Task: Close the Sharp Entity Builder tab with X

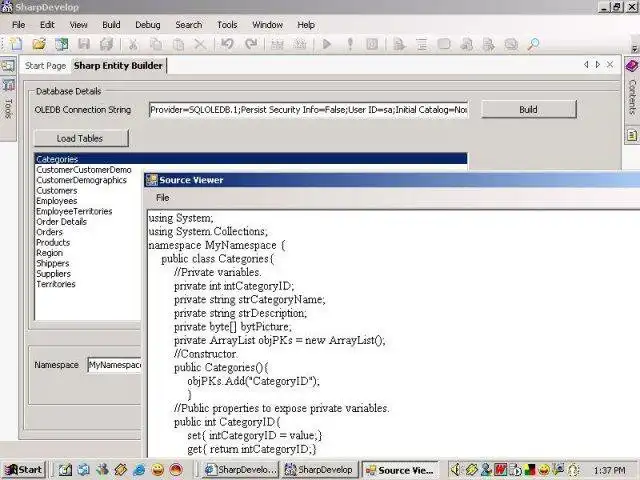Action: pos(610,64)
